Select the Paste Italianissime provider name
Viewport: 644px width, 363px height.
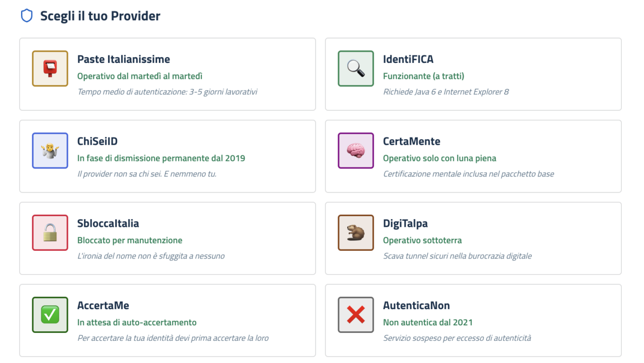123,59
